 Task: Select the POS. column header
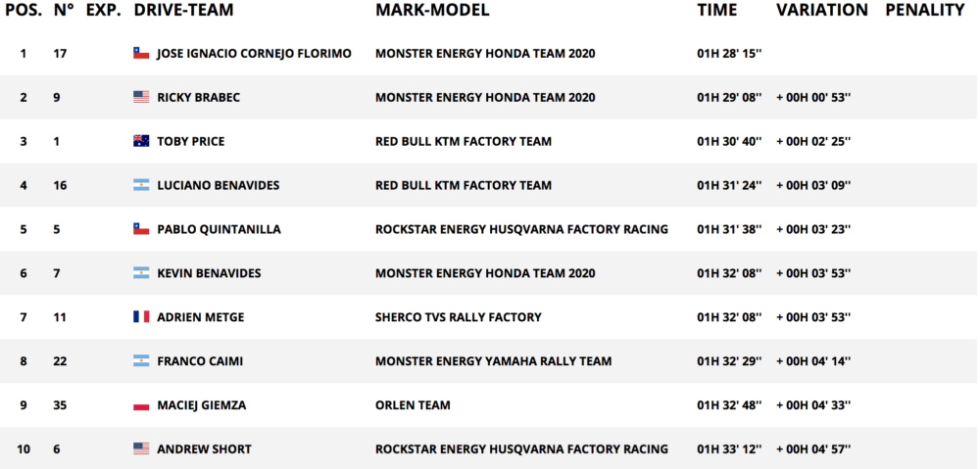[24, 11]
